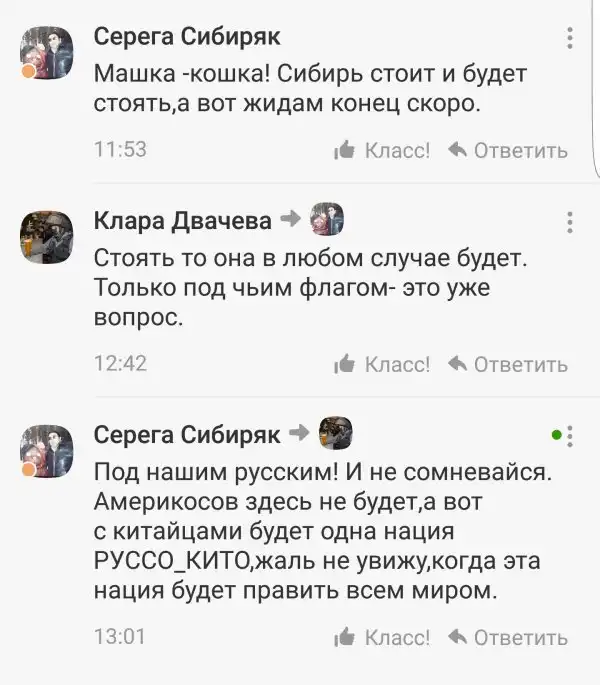Like the 11:53 comment with Класс!
The image size is (600, 685).
coord(385,150)
